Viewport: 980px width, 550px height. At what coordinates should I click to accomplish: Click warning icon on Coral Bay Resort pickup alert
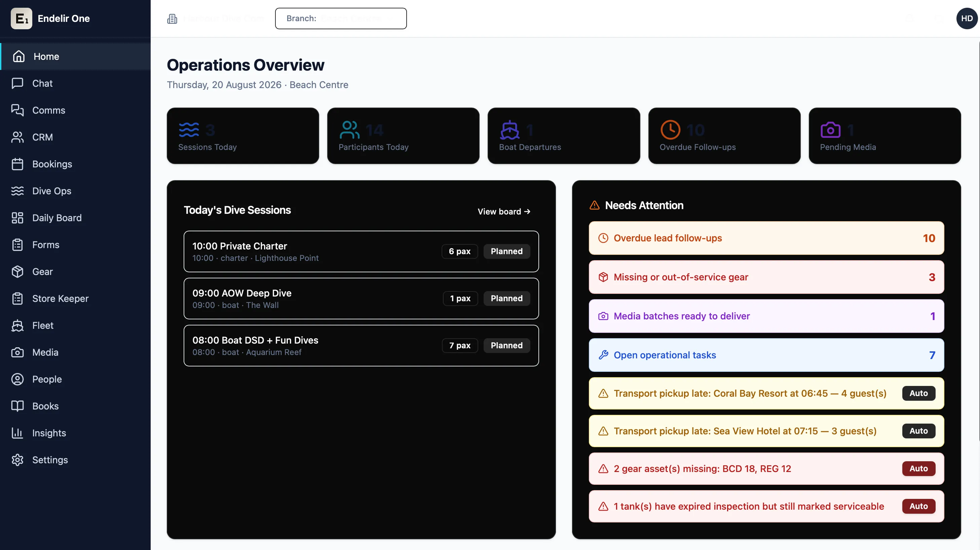pyautogui.click(x=603, y=393)
